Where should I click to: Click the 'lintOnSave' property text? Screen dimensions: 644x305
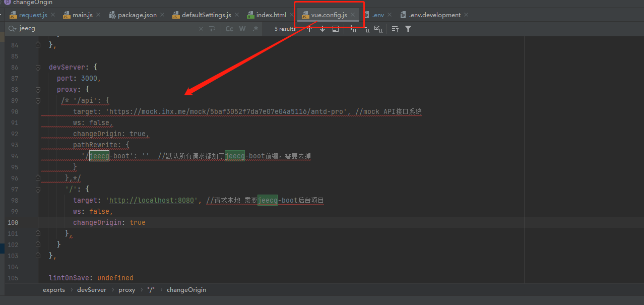69,278
